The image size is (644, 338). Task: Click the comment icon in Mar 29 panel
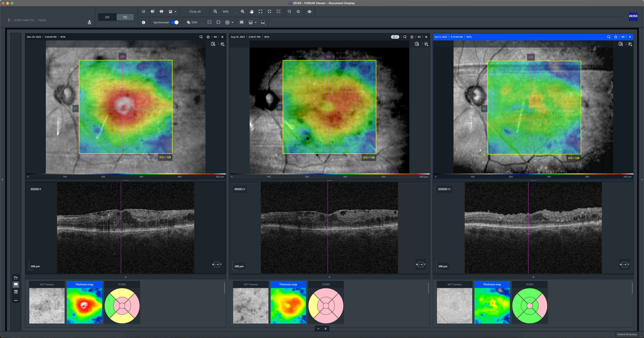tap(201, 37)
